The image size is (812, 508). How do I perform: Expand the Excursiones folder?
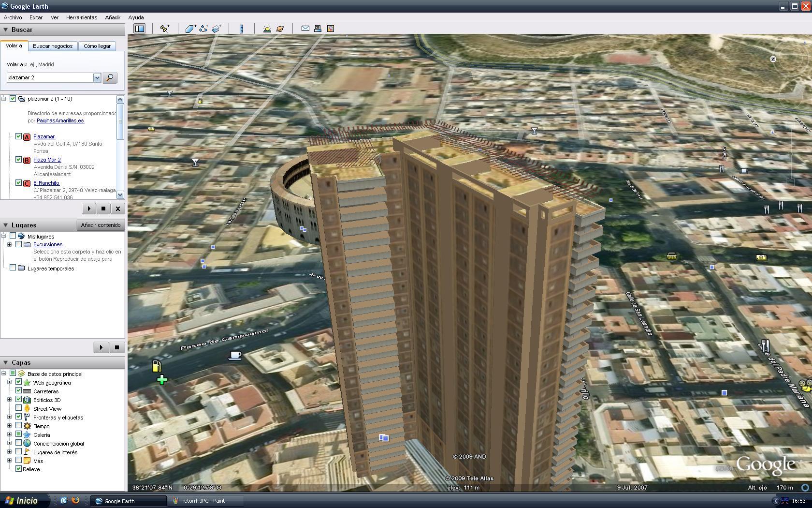pos(9,245)
